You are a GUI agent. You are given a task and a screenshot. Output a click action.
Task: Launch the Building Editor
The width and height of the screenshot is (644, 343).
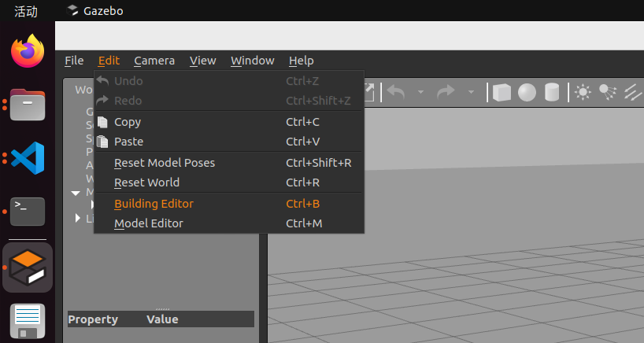click(x=229, y=204)
